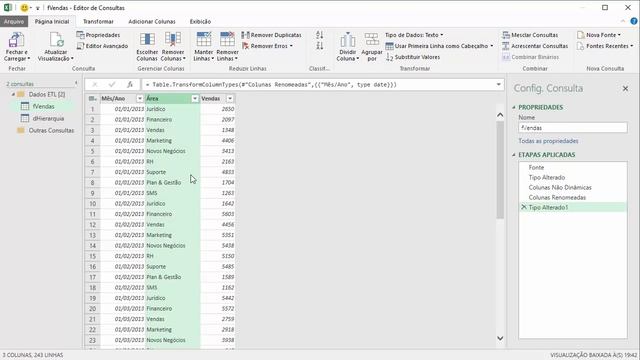Select the fVendas query
640x360 pixels.
coord(43,107)
